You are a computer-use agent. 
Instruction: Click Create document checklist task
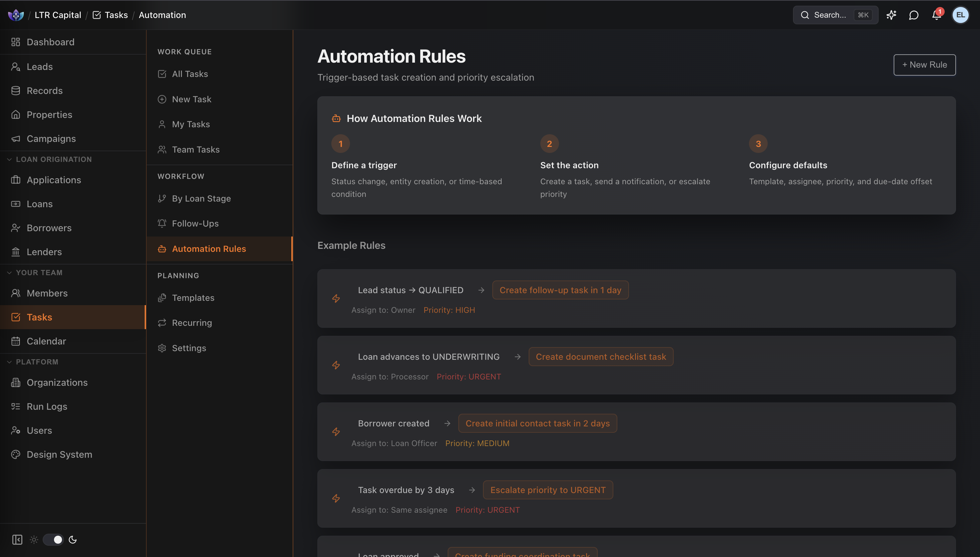[x=601, y=356]
